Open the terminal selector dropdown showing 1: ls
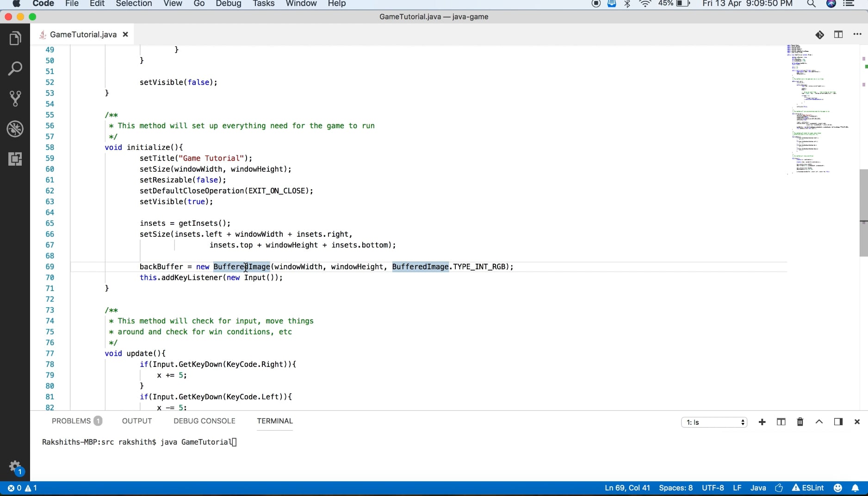The image size is (868, 496). coord(713,422)
